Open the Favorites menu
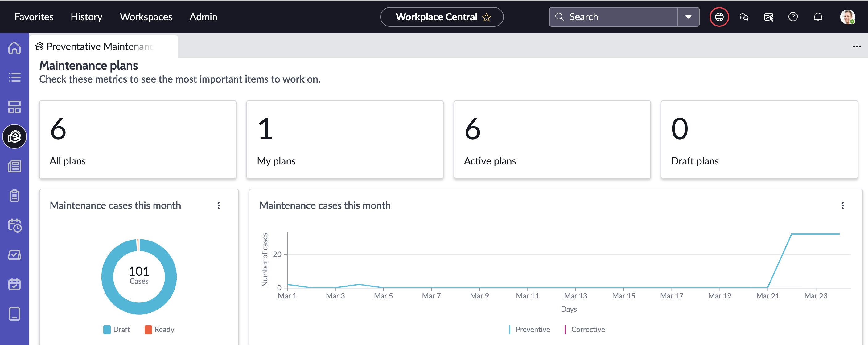The image size is (868, 345). 34,17
